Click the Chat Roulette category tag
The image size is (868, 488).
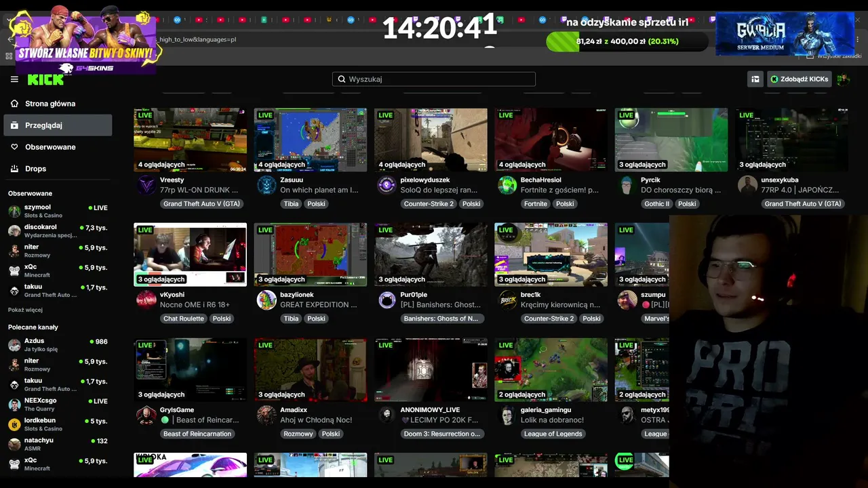tap(184, 319)
